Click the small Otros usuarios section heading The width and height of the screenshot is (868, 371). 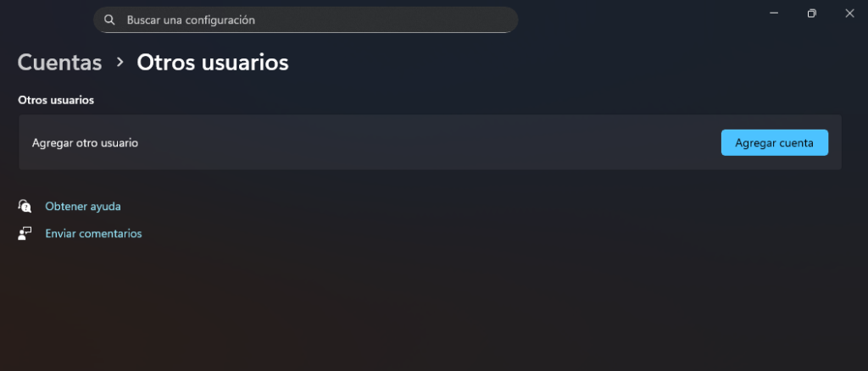point(56,100)
